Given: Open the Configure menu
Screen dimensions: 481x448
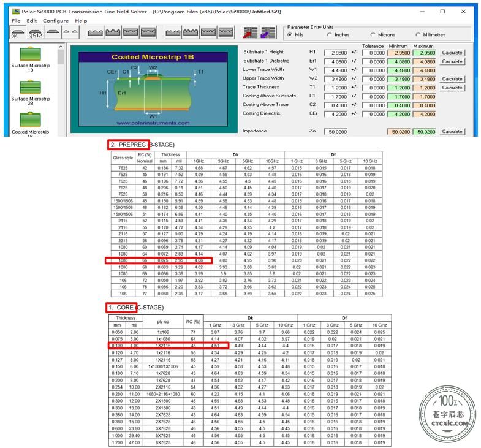Looking at the screenshot, I should click(x=56, y=21).
